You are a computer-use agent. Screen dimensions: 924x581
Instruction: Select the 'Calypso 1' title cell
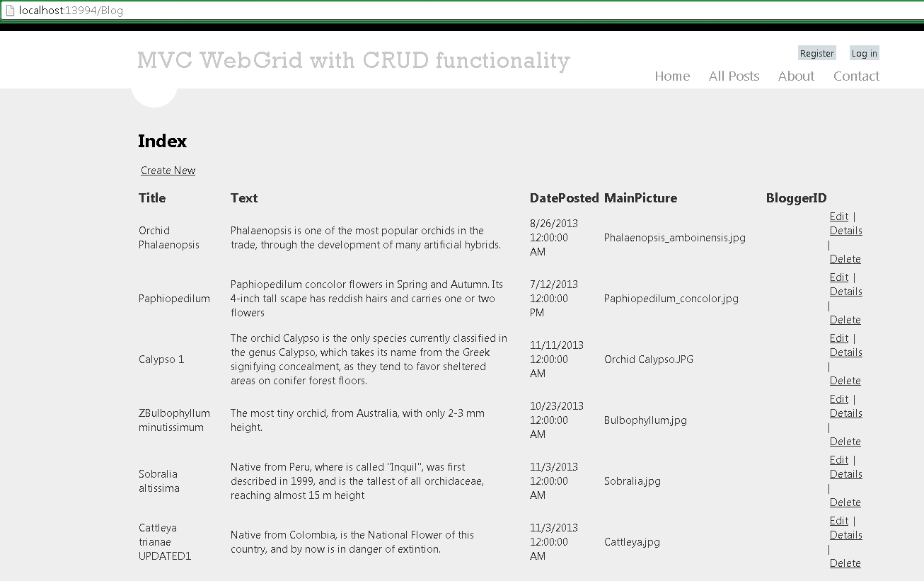[x=161, y=359]
